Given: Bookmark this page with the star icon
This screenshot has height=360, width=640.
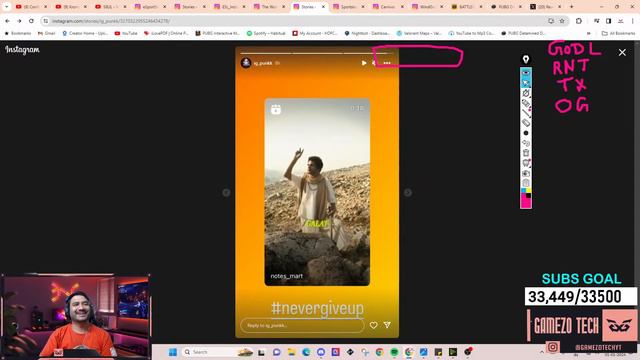Looking at the screenshot, I should coord(562,21).
